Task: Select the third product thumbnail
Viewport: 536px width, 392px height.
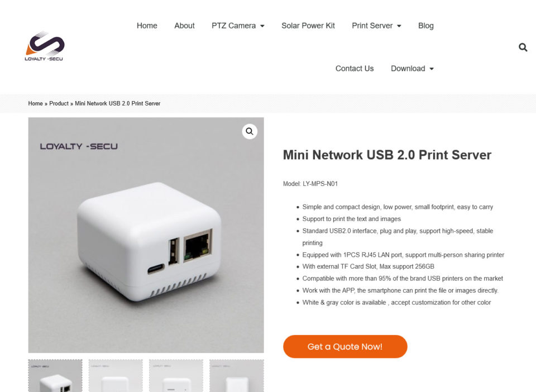Action: click(x=176, y=376)
